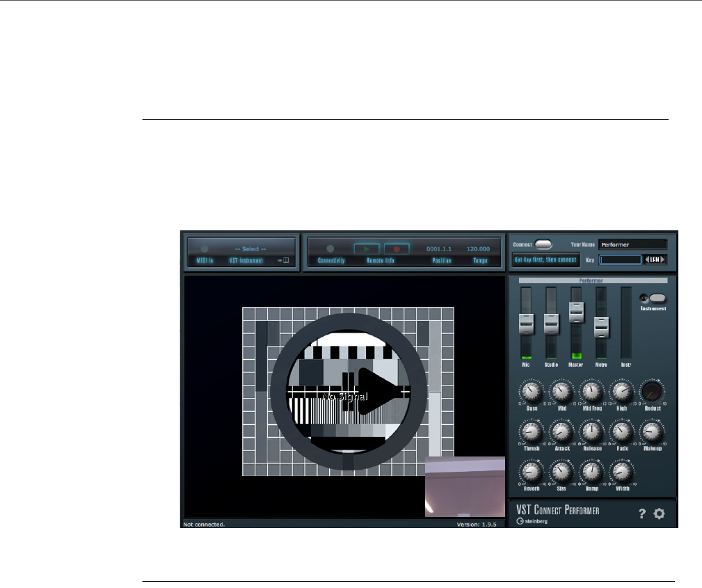The width and height of the screenshot is (702, 588).
Task: Click the Studio fader handle
Action: tap(551, 324)
